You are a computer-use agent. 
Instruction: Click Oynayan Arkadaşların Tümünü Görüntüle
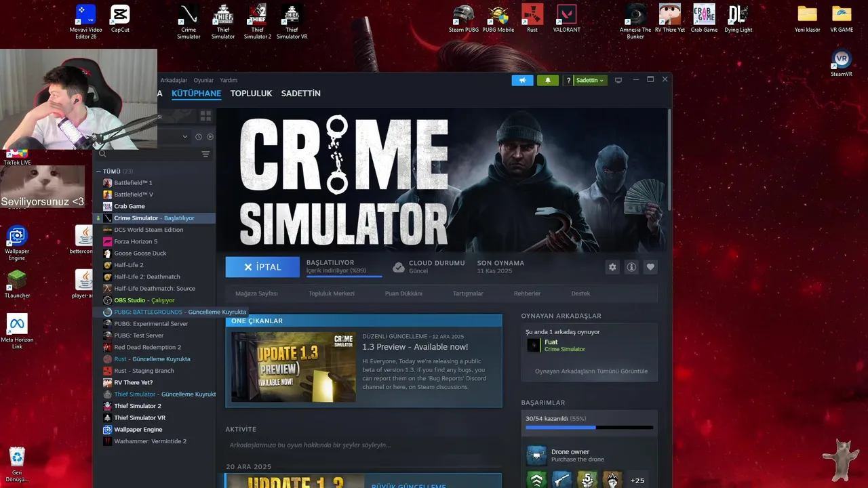point(591,371)
